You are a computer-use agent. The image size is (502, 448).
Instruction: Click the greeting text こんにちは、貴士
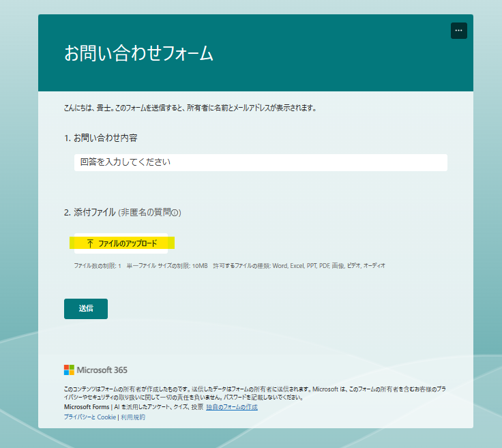(87, 108)
